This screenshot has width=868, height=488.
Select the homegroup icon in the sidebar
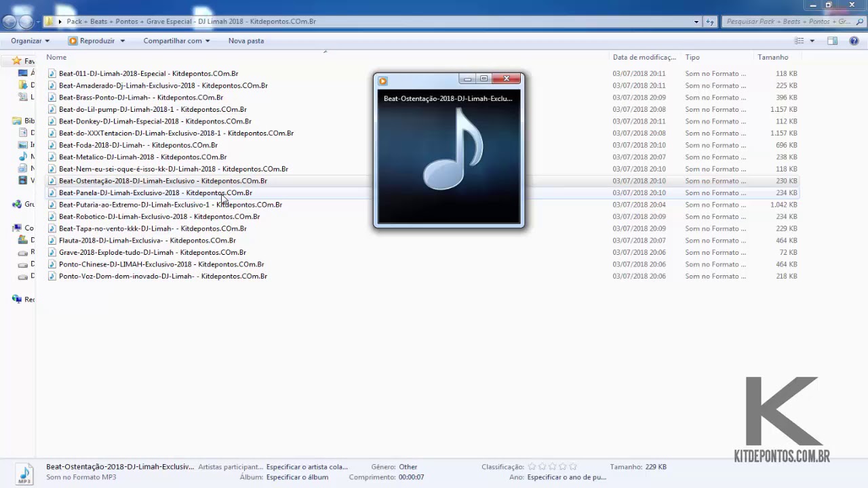pos(17,204)
